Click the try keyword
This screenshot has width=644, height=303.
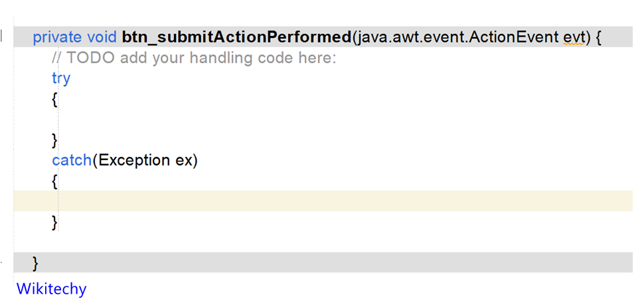[61, 78]
